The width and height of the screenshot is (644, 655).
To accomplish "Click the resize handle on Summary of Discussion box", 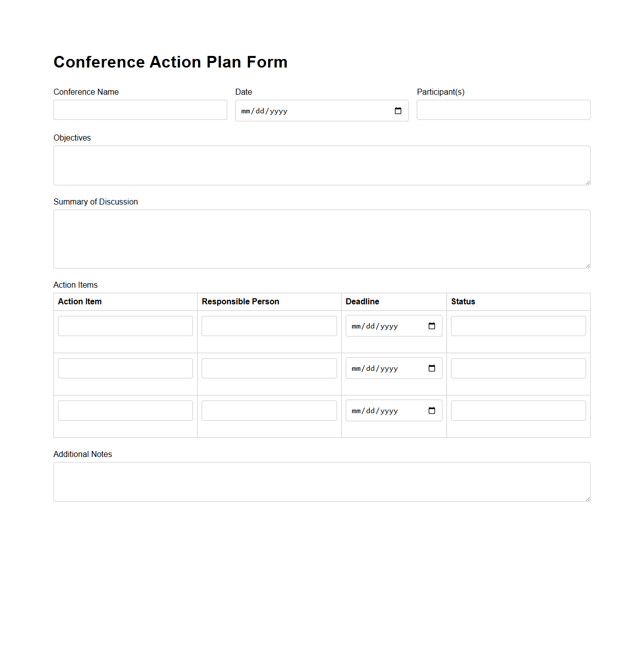I will tap(587, 265).
